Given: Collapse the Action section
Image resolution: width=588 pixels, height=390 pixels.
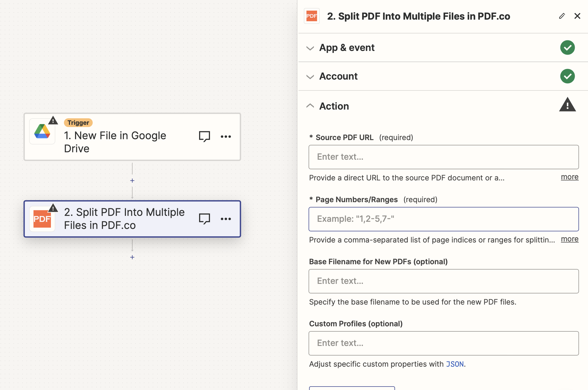Looking at the screenshot, I should point(334,106).
